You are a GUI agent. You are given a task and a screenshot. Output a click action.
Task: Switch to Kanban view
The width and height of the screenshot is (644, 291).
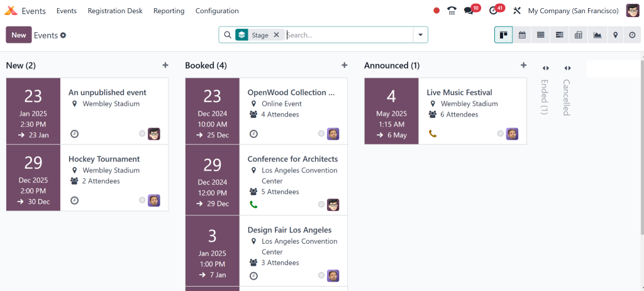[504, 35]
